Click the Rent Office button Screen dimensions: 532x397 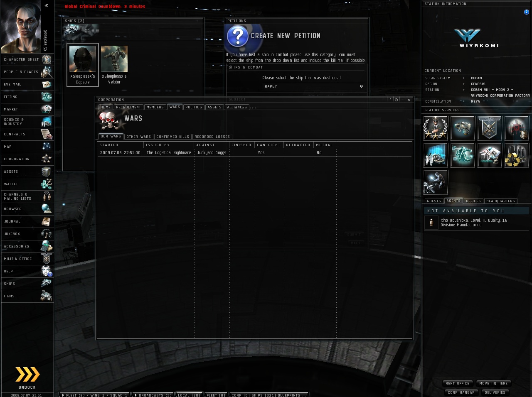click(458, 383)
